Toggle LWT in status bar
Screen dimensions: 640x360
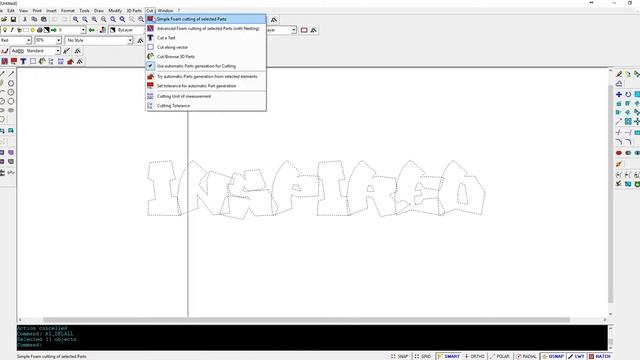pos(576,356)
